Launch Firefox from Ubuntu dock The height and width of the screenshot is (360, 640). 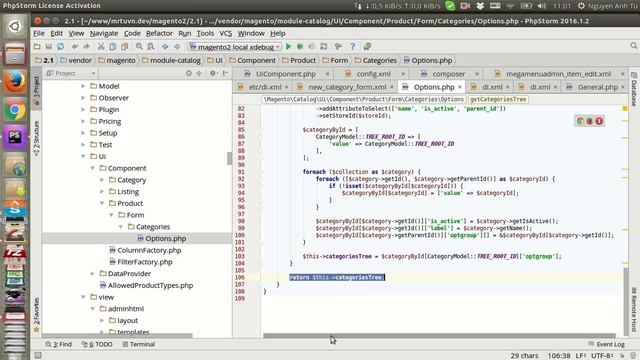(15, 81)
